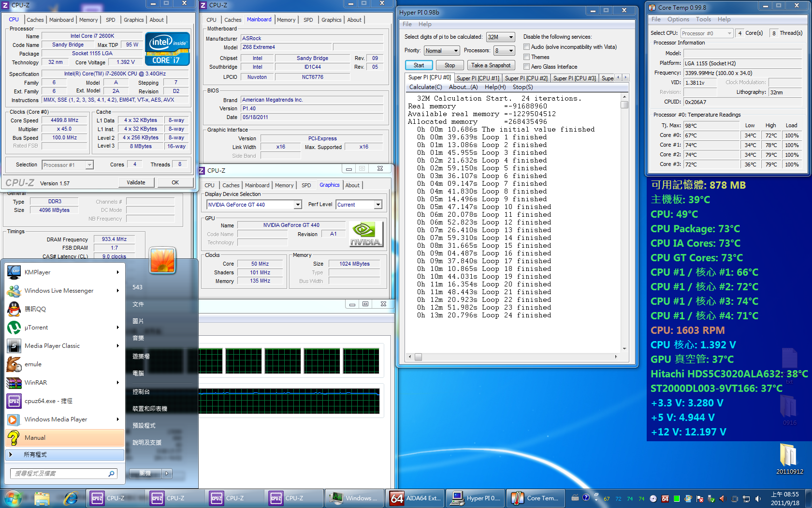Enable the Audio service disable checkbox
This screenshot has height=508, width=812.
pyautogui.click(x=527, y=47)
